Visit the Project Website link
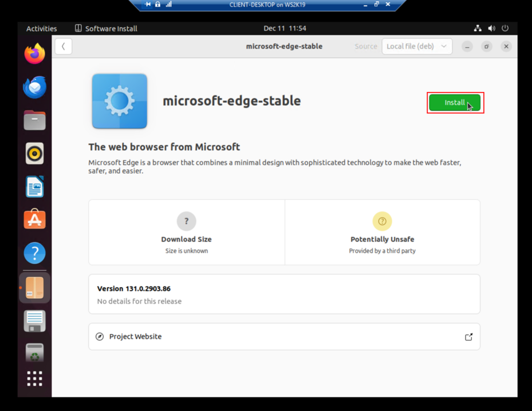Image resolution: width=532 pixels, height=411 pixels. 135,337
